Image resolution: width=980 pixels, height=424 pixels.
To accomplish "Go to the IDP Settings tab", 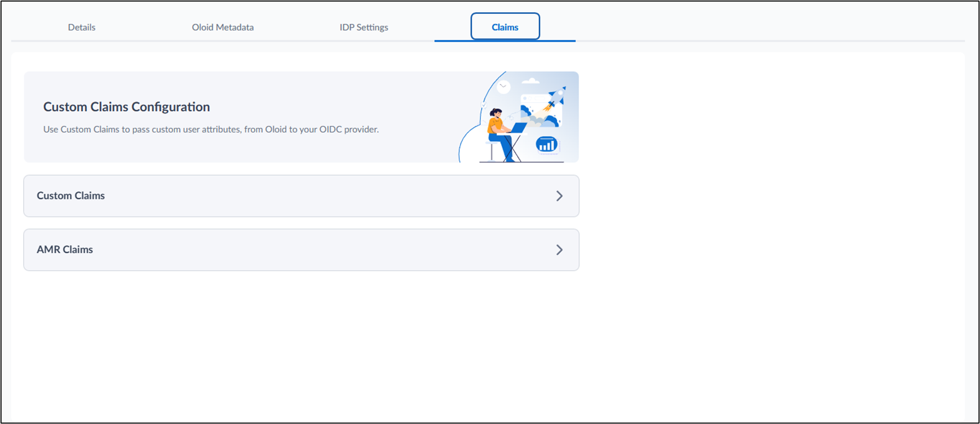I will [364, 27].
